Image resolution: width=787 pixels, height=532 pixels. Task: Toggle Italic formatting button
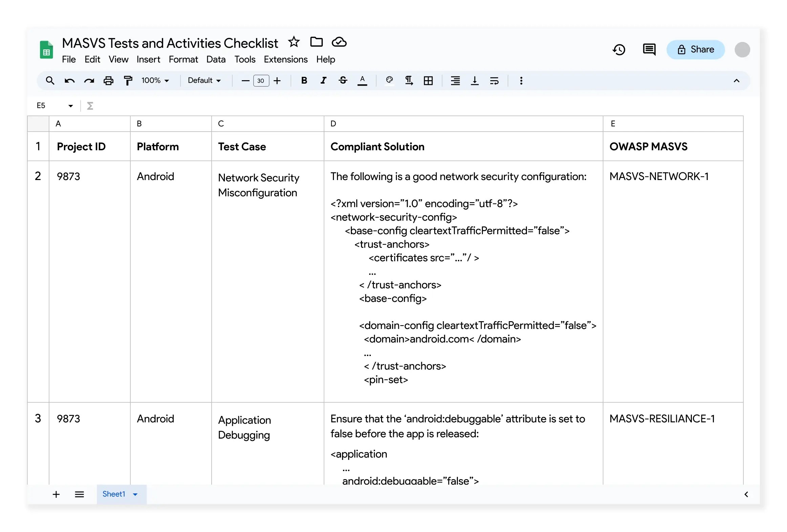pos(324,80)
